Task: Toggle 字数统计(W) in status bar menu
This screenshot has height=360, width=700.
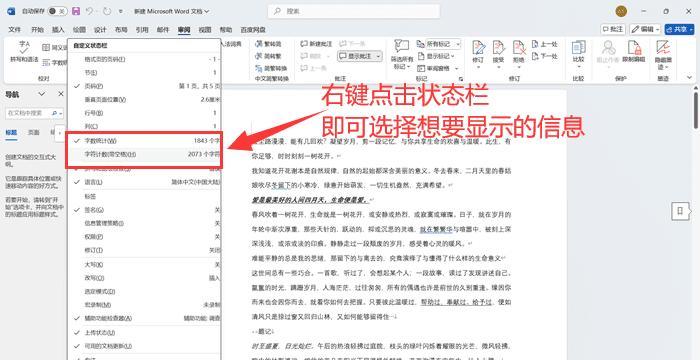Action: coord(144,141)
